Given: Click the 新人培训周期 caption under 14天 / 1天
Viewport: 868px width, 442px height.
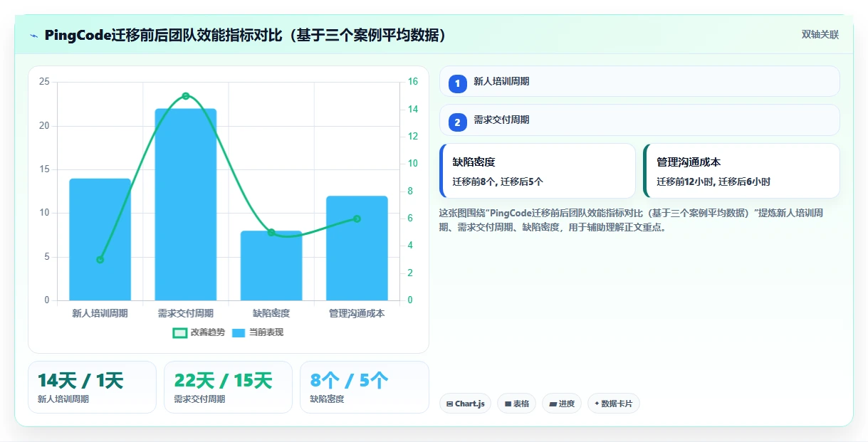Looking at the screenshot, I should coord(63,399).
